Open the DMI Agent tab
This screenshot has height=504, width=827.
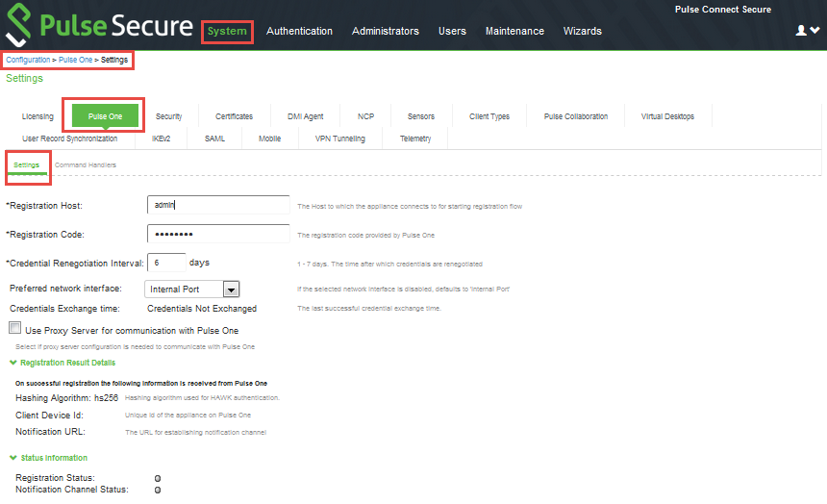tap(305, 116)
